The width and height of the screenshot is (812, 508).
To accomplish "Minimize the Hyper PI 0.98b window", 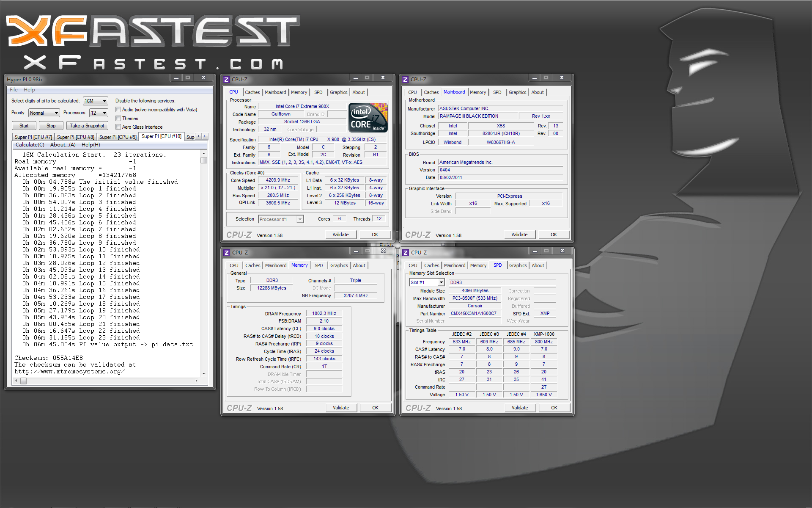I will click(176, 78).
